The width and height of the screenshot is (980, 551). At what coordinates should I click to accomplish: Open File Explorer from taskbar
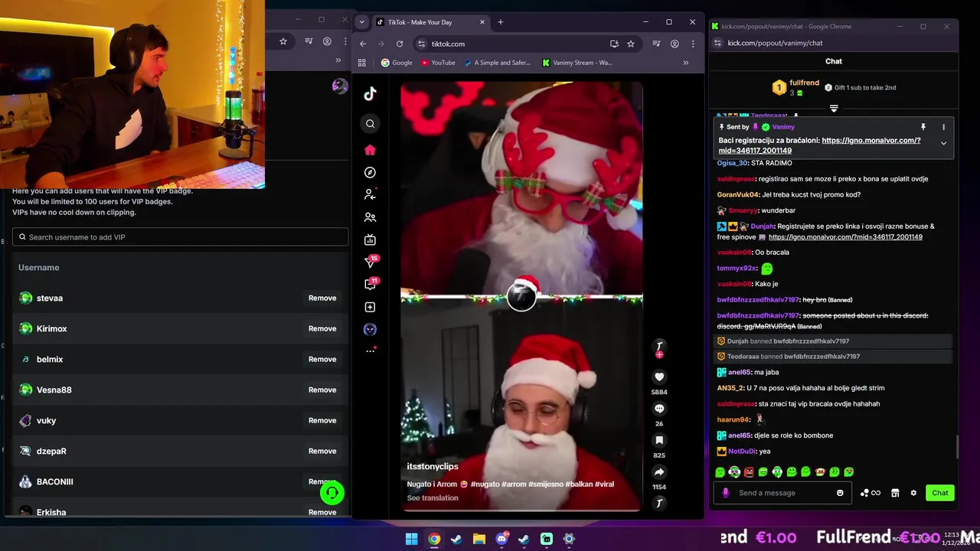pyautogui.click(x=479, y=539)
